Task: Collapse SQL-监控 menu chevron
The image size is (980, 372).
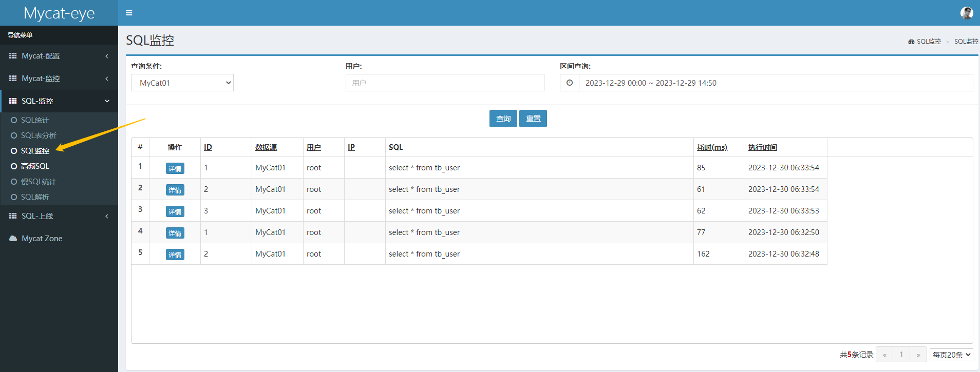Action: [x=107, y=101]
